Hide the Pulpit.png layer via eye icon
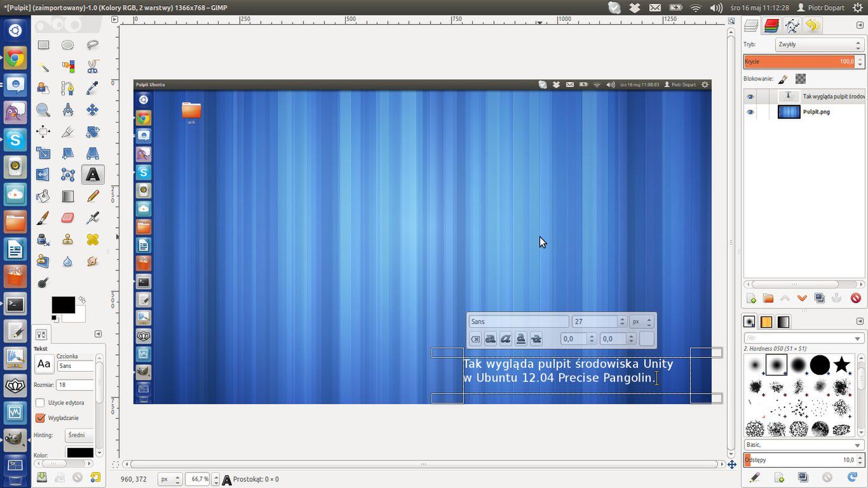This screenshot has width=868, height=488. (750, 112)
